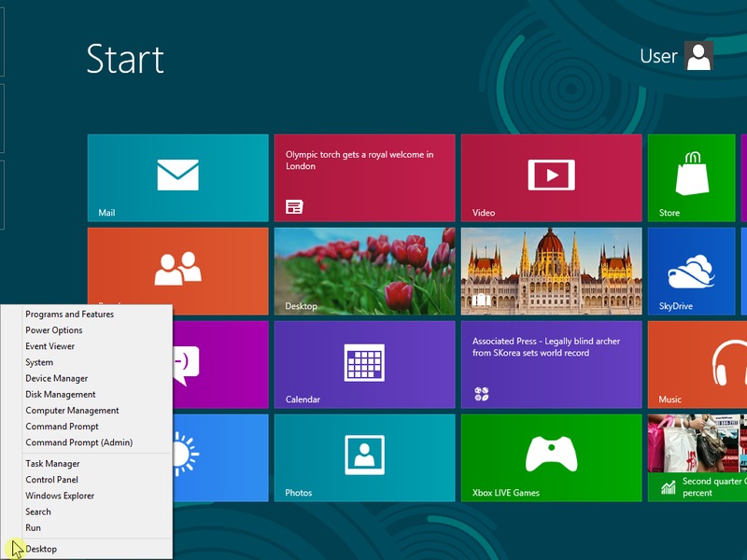747x560 pixels.
Task: Choose Search from the menu
Action: coord(86,511)
